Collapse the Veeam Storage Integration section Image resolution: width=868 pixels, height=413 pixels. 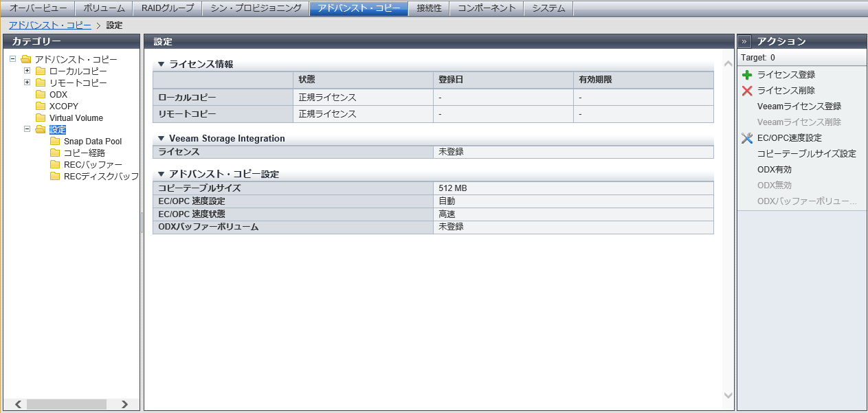click(161, 138)
